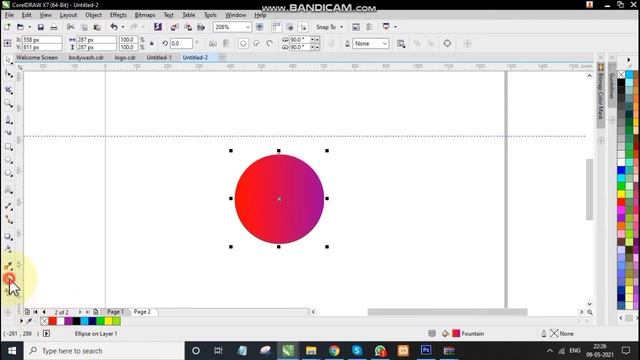Select the Zoom tool in the toolbox
Image resolution: width=640 pixels, height=360 pixels.
point(8,104)
